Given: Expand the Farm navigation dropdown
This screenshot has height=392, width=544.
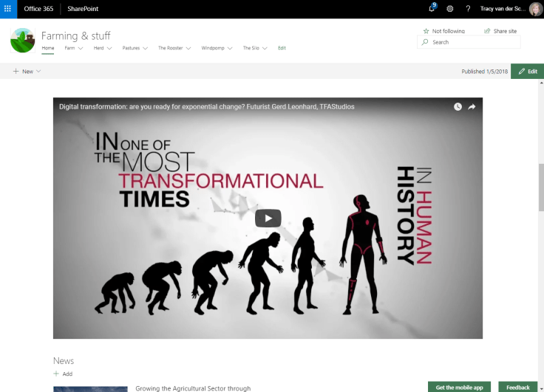Looking at the screenshot, I should (x=73, y=48).
